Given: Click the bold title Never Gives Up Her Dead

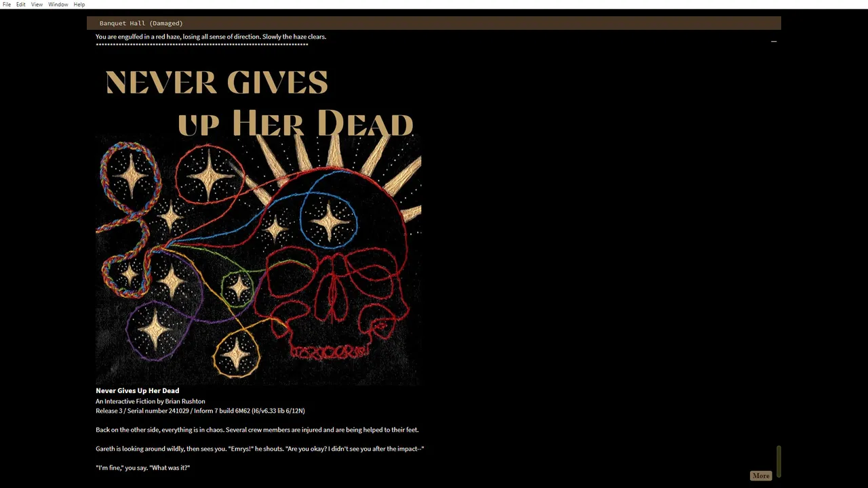Looking at the screenshot, I should coord(138,390).
